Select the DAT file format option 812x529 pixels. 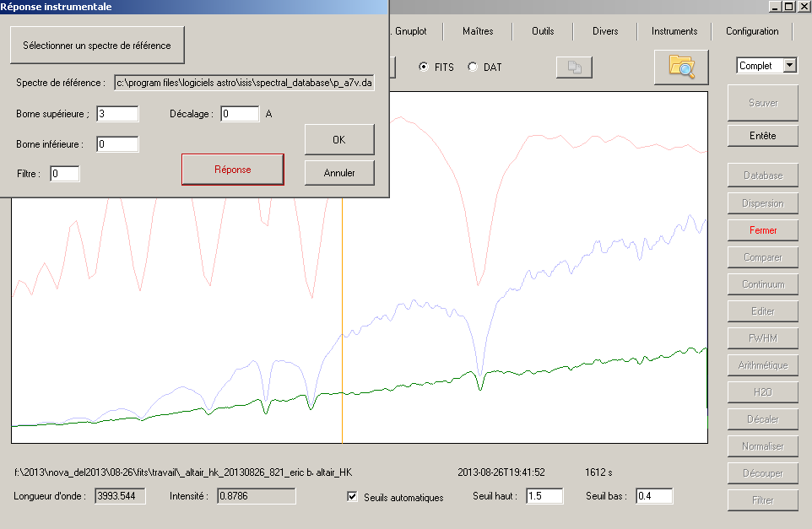click(473, 67)
